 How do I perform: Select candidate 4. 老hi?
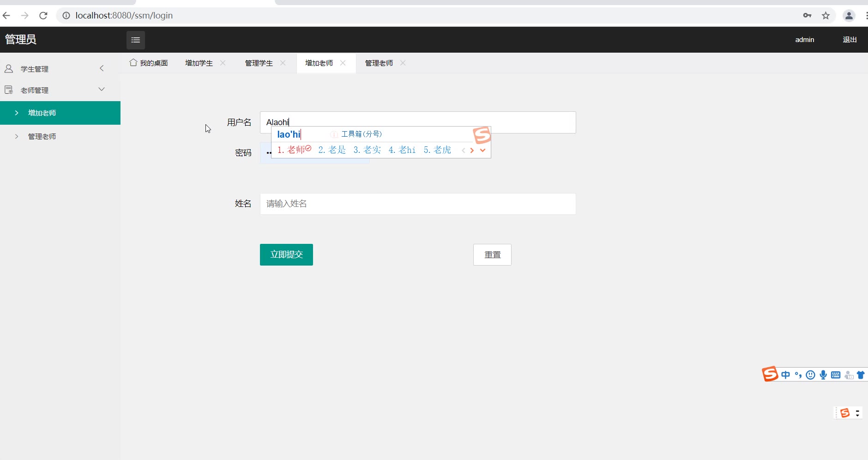402,150
